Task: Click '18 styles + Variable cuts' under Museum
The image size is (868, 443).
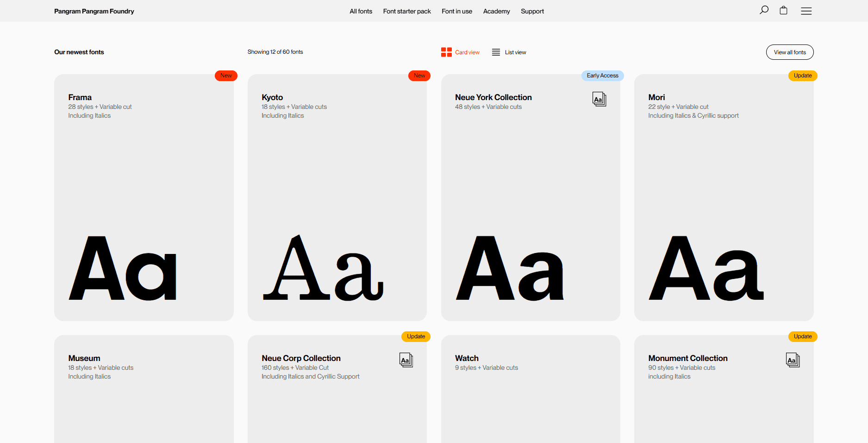Action: click(x=100, y=367)
